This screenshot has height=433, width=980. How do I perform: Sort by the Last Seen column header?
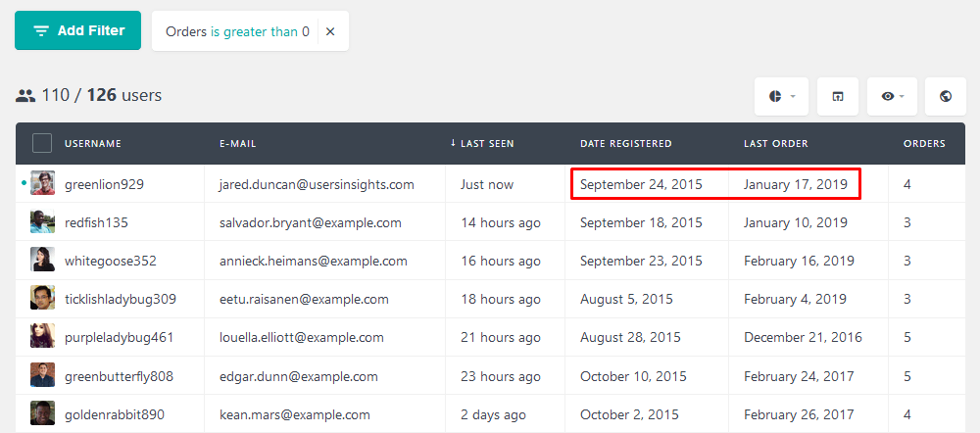pyautogui.click(x=482, y=143)
